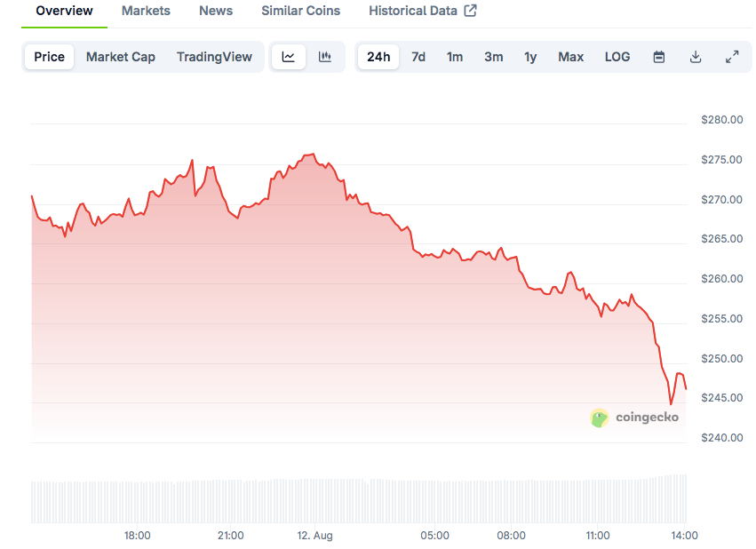The height and width of the screenshot is (549, 756).
Task: Click the download chart data icon
Action: click(696, 57)
